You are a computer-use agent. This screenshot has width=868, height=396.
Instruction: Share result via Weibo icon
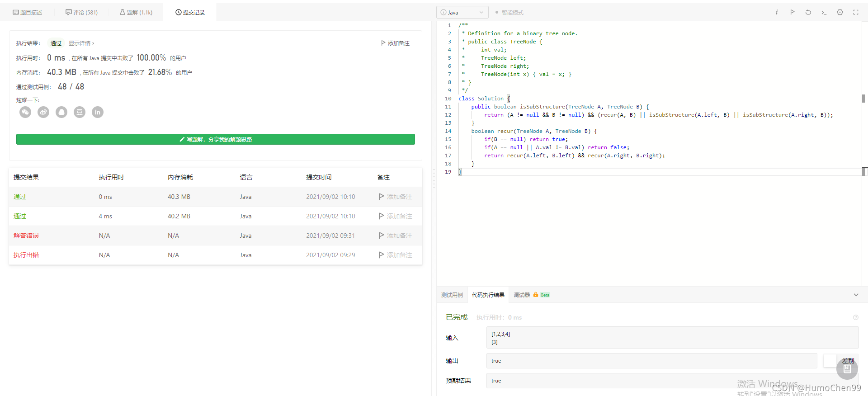tap(43, 112)
